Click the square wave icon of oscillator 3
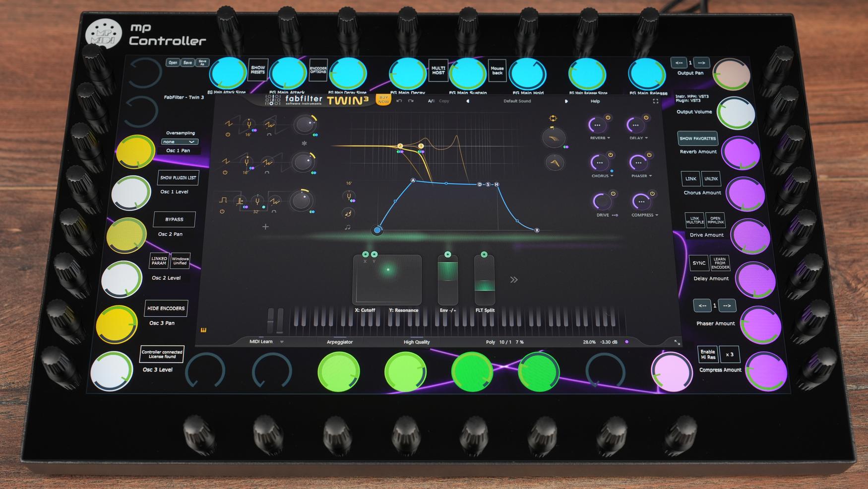This screenshot has width=868, height=489. pyautogui.click(x=223, y=200)
